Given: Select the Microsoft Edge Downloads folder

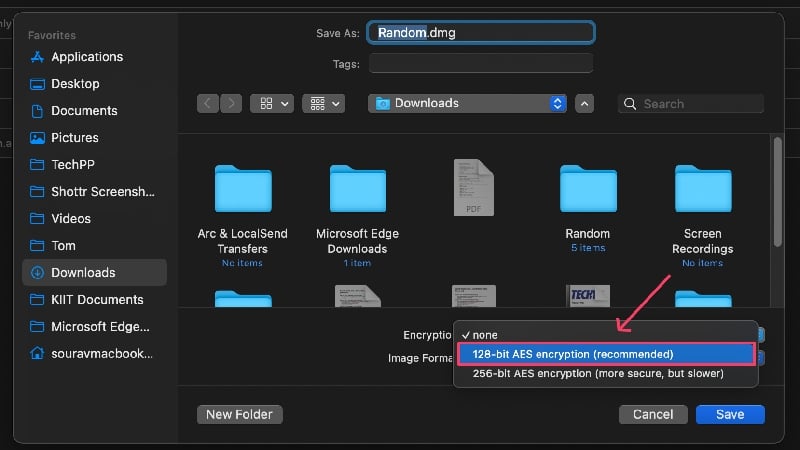Looking at the screenshot, I should coord(358,189).
